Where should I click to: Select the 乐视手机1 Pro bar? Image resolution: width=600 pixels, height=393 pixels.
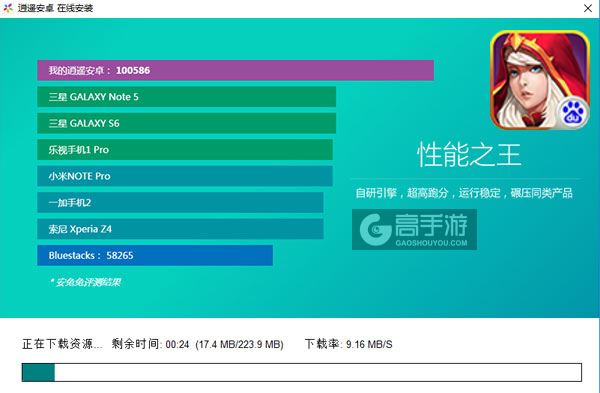[x=185, y=150]
